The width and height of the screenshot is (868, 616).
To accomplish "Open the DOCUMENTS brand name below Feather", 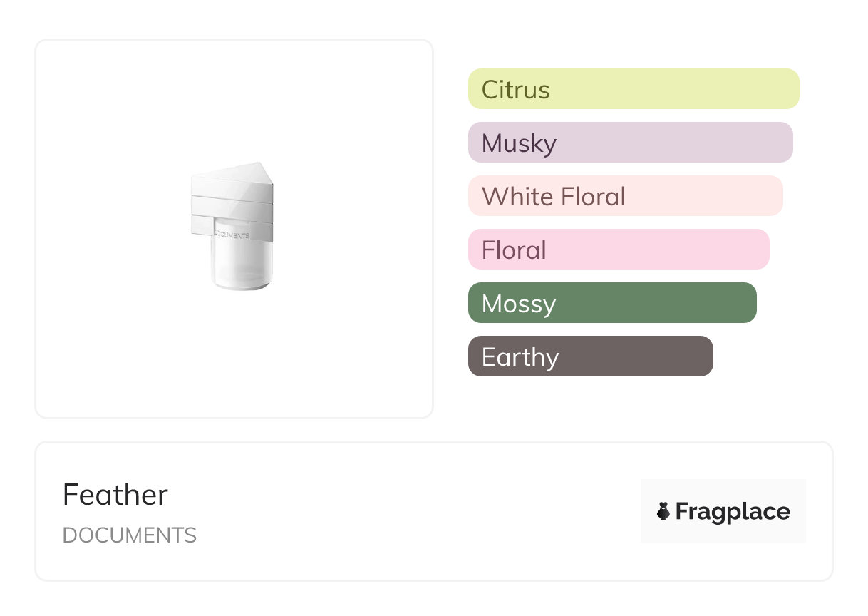I will (x=130, y=535).
